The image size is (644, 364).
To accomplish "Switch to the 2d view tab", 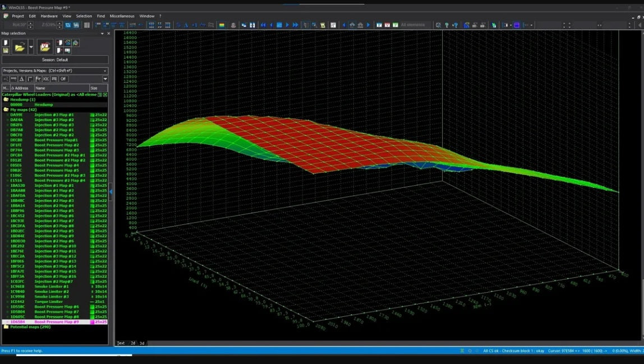I will click(133, 343).
